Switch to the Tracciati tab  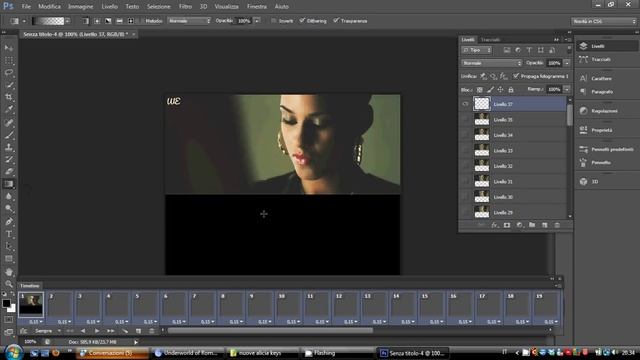490,40
